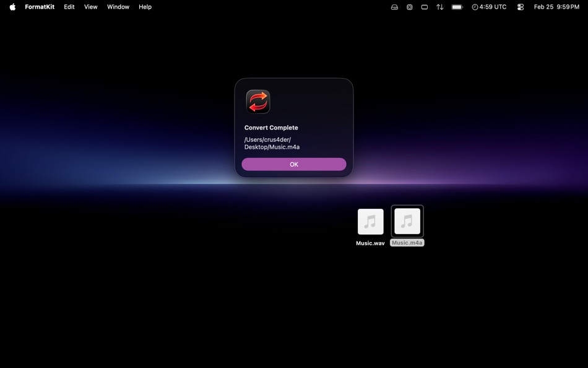Select the Music.wav music note icon
The height and width of the screenshot is (368, 588).
(x=370, y=221)
